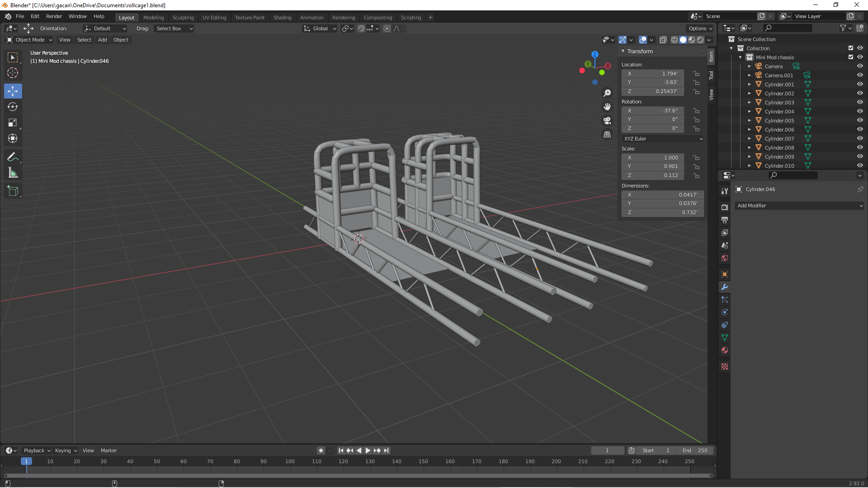Play the animation forward
Viewport: 868px width, 488px height.
click(x=368, y=450)
